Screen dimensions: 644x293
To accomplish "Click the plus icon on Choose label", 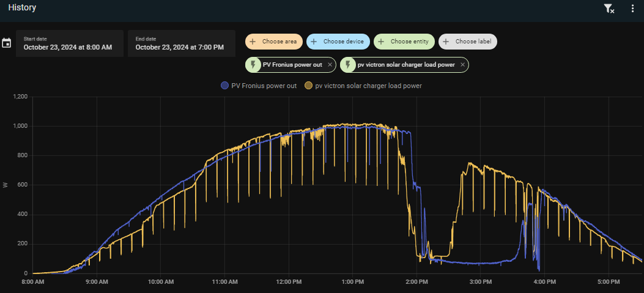I will [446, 42].
